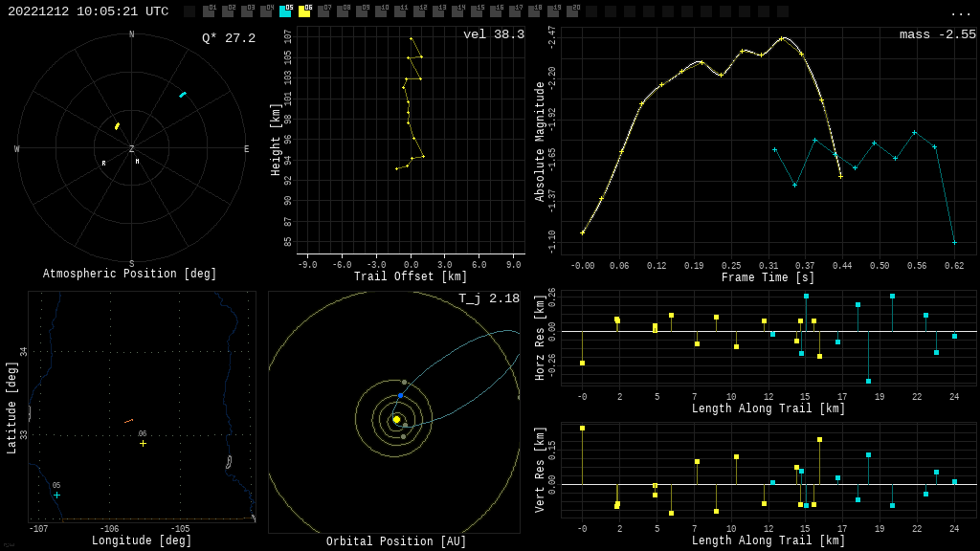Click the yellow light curve peak point
The height and width of the screenshot is (551, 980).
click(x=782, y=38)
